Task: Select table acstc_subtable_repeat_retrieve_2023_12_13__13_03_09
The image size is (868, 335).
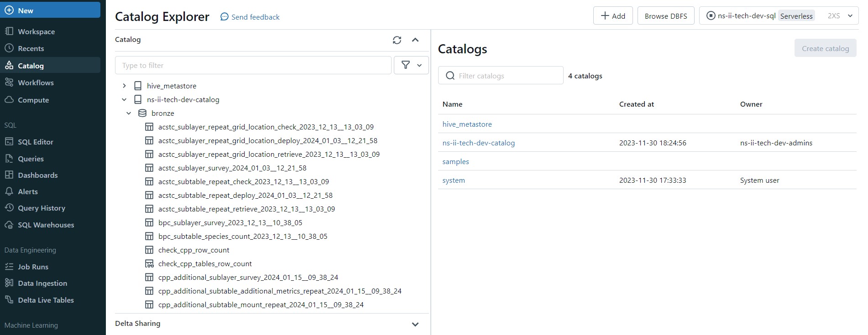Action: [246, 209]
